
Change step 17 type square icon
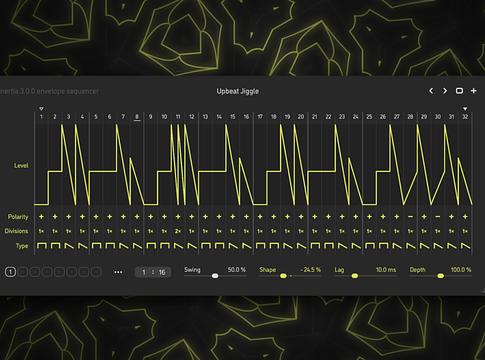tap(260, 246)
